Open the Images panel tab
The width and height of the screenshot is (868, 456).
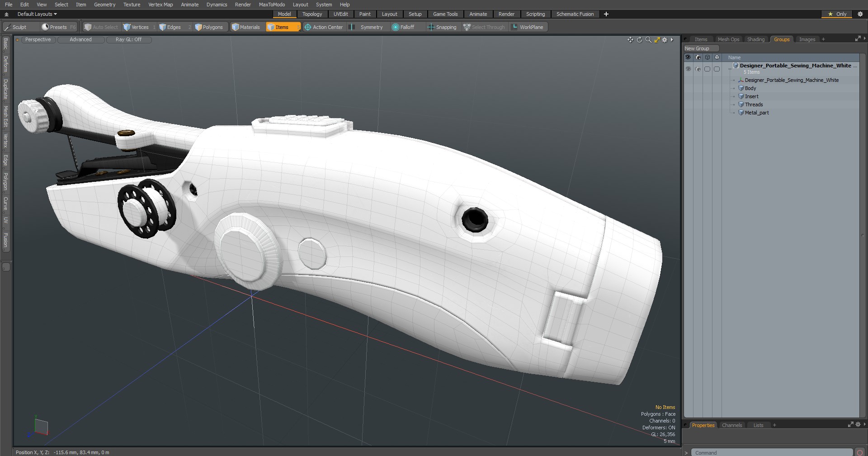click(x=807, y=39)
